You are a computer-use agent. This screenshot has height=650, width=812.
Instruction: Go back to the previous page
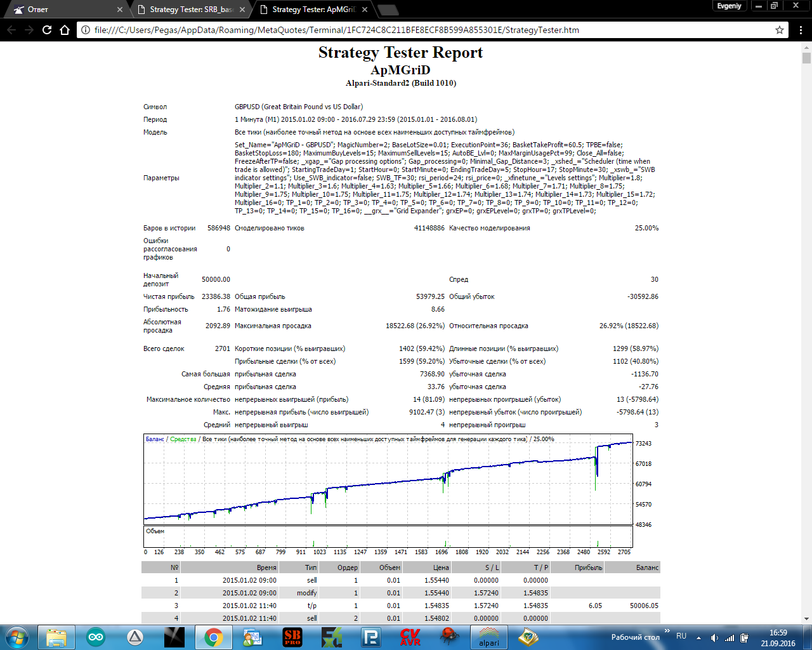tap(11, 30)
